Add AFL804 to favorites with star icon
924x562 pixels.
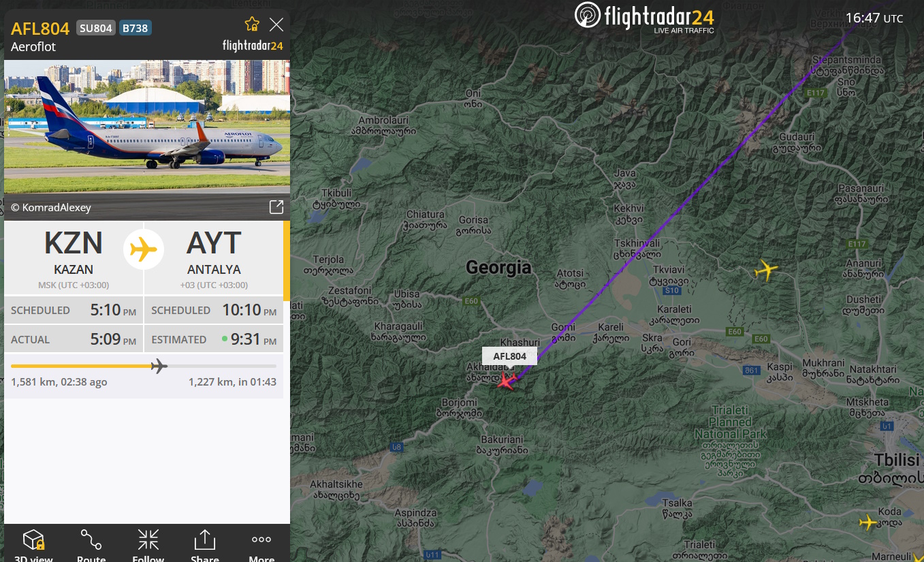pyautogui.click(x=252, y=24)
